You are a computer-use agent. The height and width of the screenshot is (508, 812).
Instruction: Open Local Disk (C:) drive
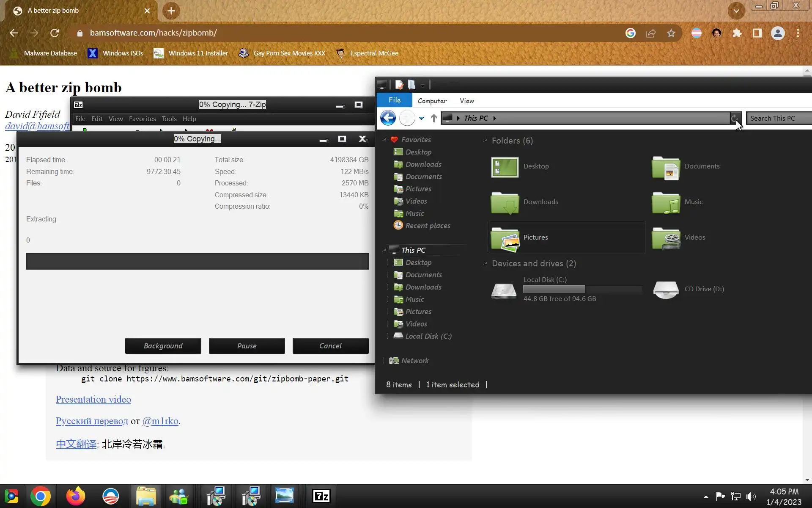pyautogui.click(x=504, y=290)
